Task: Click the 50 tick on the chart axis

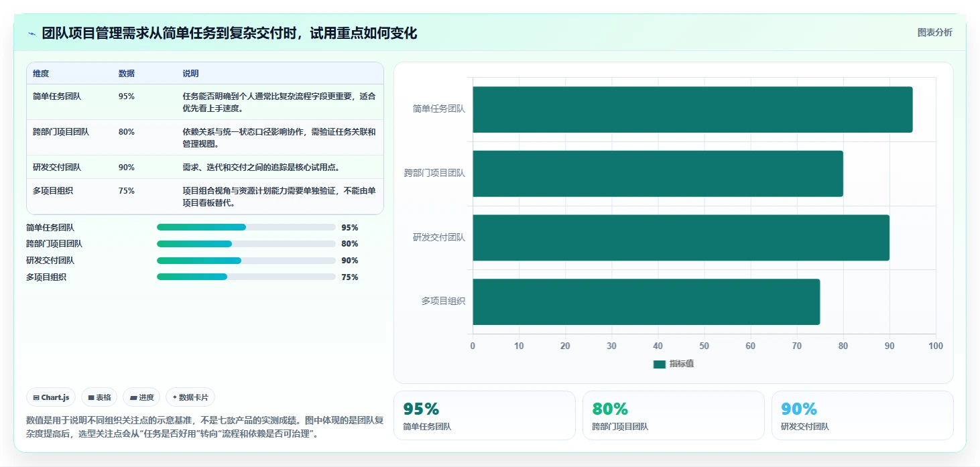Action: 704,346
